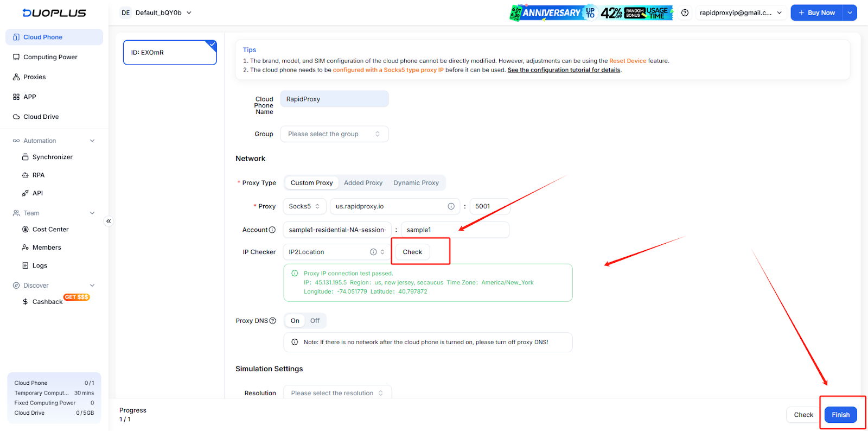The height and width of the screenshot is (431, 868).
Task: Click the account username field
Action: (337, 230)
